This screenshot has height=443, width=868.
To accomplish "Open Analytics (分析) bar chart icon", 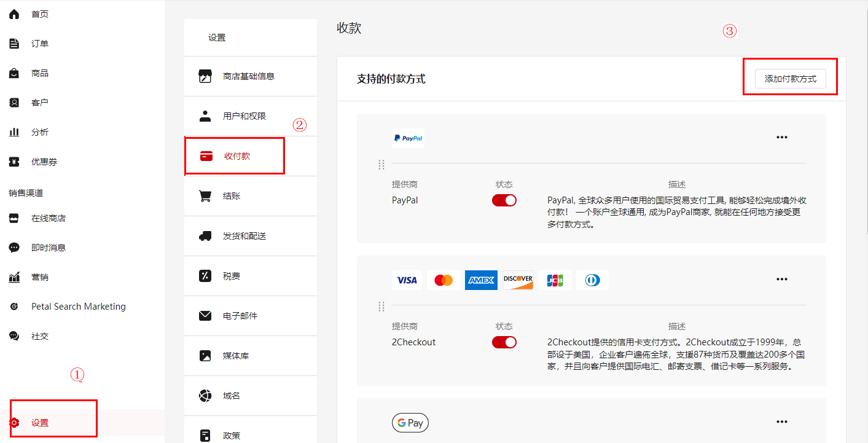I will click(14, 132).
